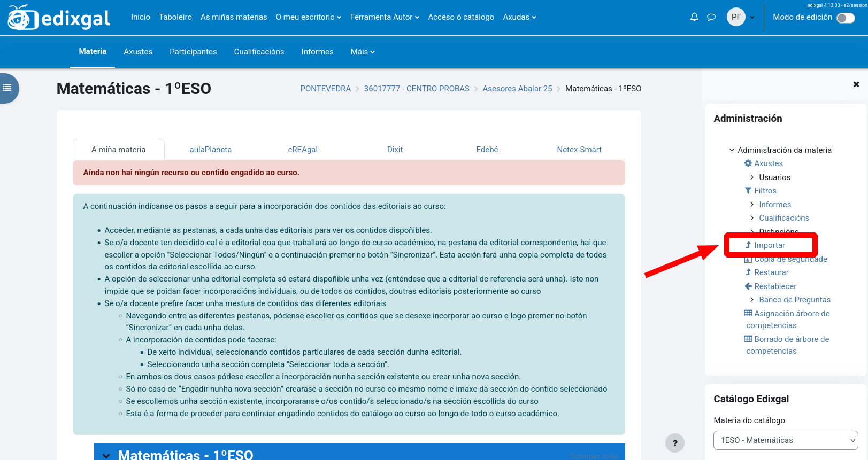This screenshot has width=868, height=460.
Task: Open Asesores Abalar 25 breadcrumb link
Action: coord(517,89)
